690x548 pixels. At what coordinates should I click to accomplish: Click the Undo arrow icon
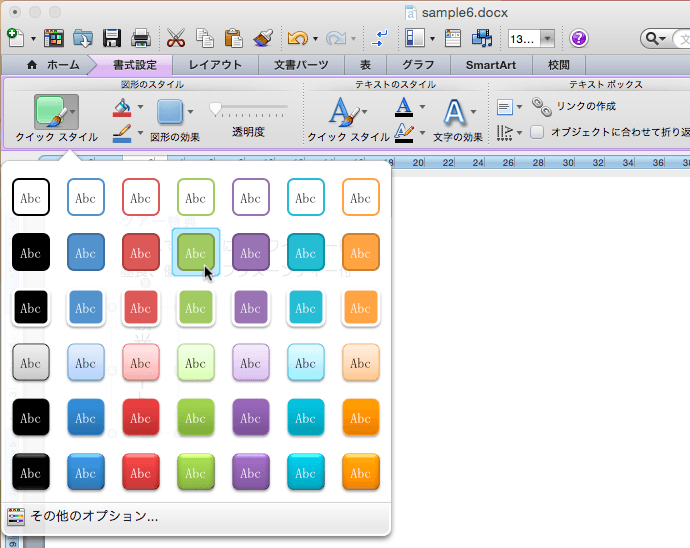coord(297,38)
